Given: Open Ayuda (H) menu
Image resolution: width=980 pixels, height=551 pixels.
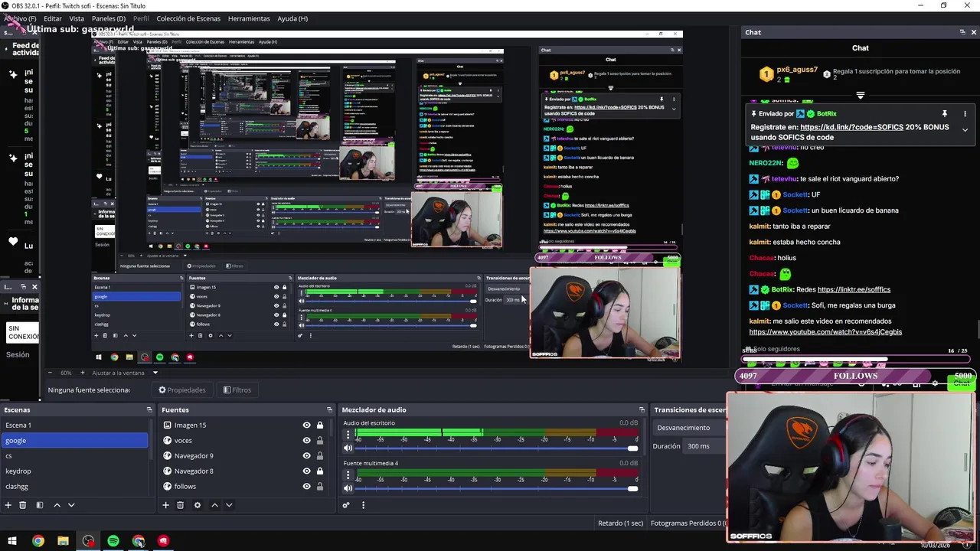Looking at the screenshot, I should (292, 18).
